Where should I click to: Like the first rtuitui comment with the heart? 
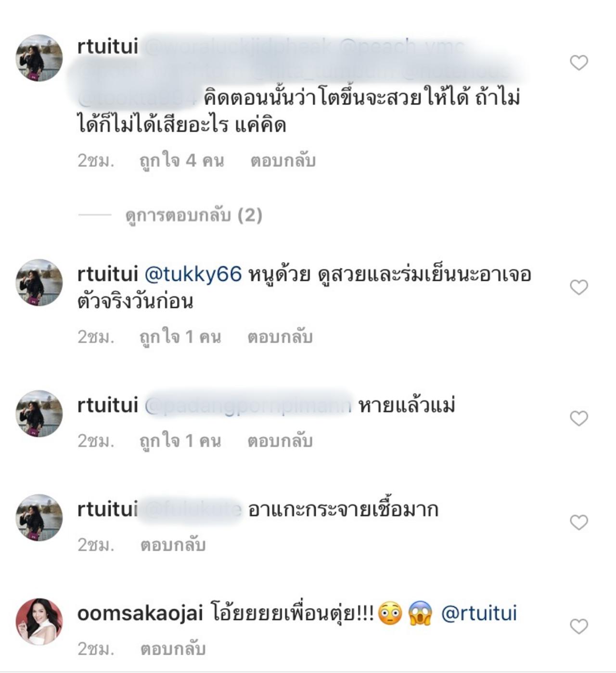pos(579,63)
